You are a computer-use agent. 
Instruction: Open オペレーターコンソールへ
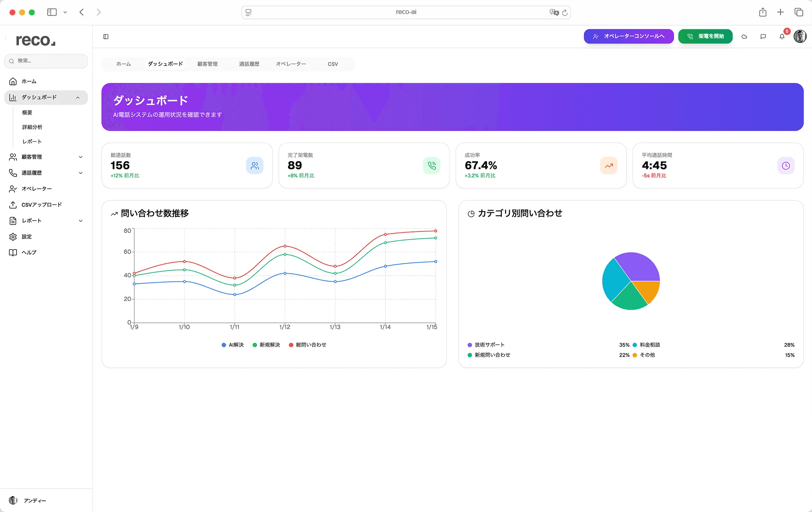coord(628,36)
